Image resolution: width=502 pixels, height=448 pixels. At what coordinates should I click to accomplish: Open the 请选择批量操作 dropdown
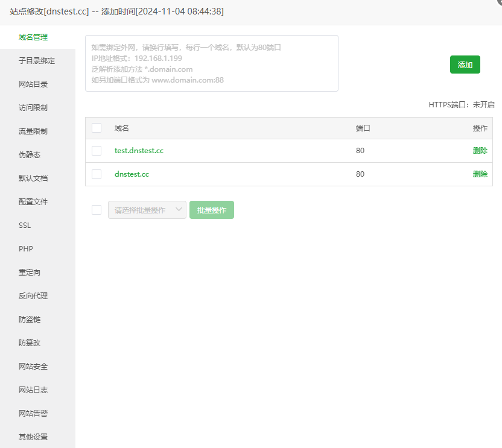[x=147, y=210]
